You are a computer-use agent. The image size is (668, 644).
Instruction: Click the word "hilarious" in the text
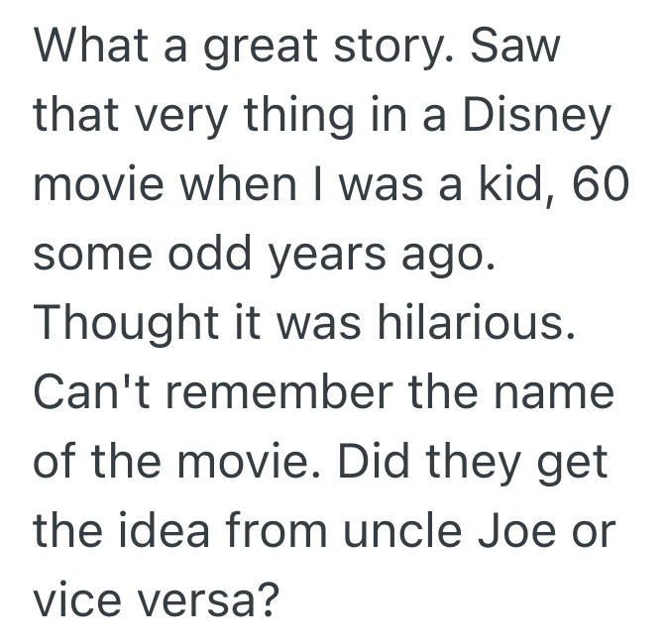pos(475,325)
